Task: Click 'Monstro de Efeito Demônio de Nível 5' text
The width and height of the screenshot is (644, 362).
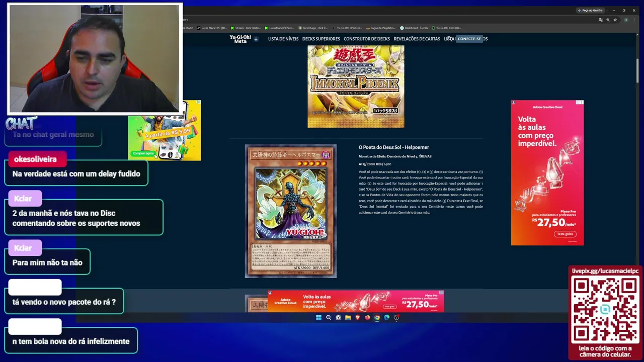Action: [388, 156]
